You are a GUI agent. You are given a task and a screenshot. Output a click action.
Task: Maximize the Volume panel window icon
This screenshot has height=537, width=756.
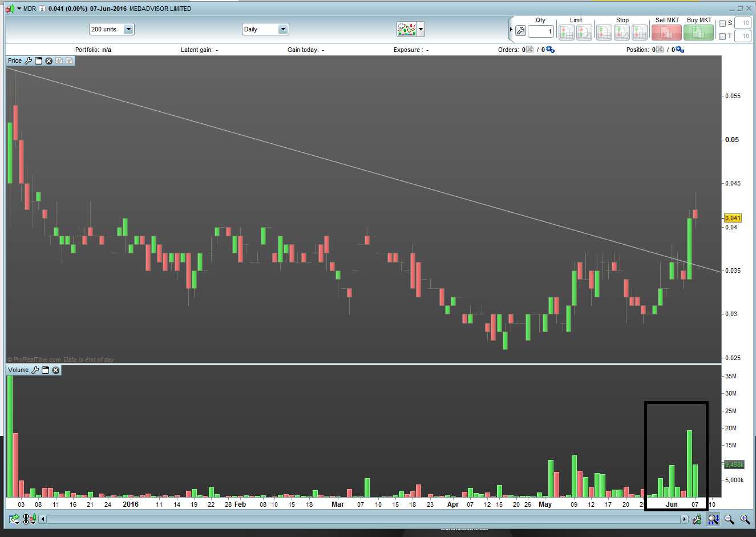(46, 370)
